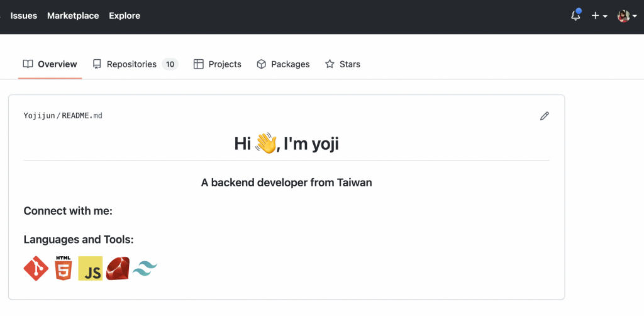Open the Repositories tab
This screenshot has width=644, height=316.
coord(131,64)
